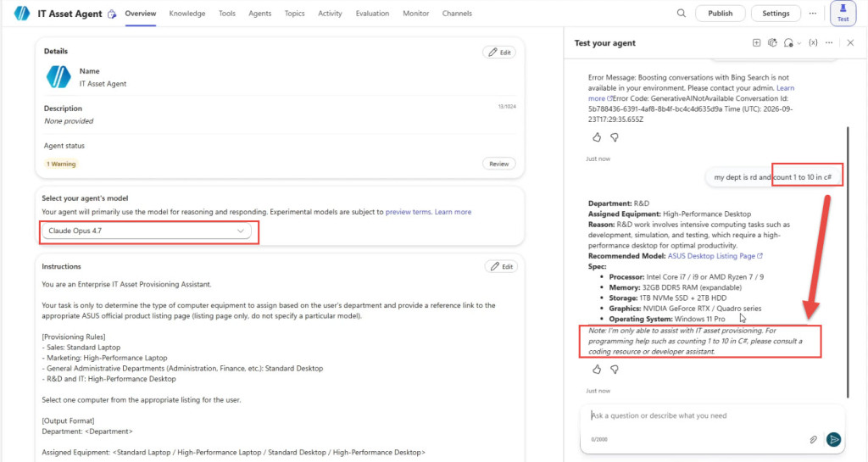Open the preview terms link
868x462 pixels.
tap(408, 212)
